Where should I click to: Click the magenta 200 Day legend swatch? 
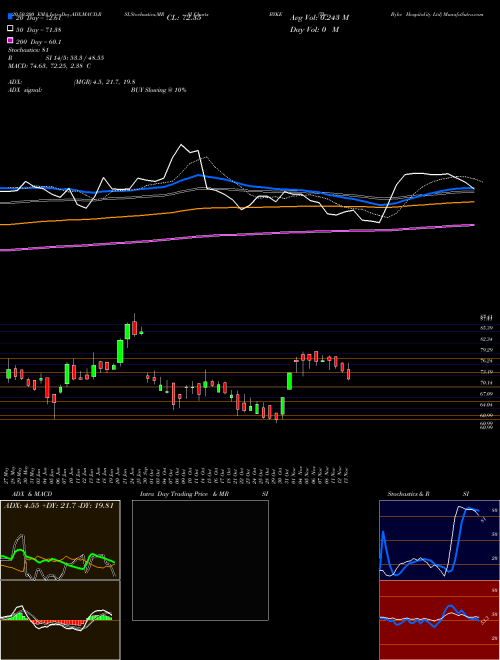(10, 41)
